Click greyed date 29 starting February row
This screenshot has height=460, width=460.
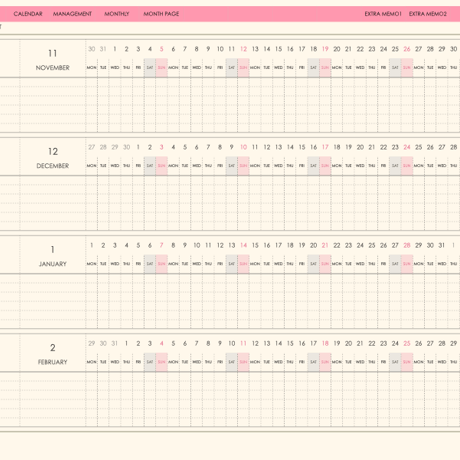pos(92,343)
